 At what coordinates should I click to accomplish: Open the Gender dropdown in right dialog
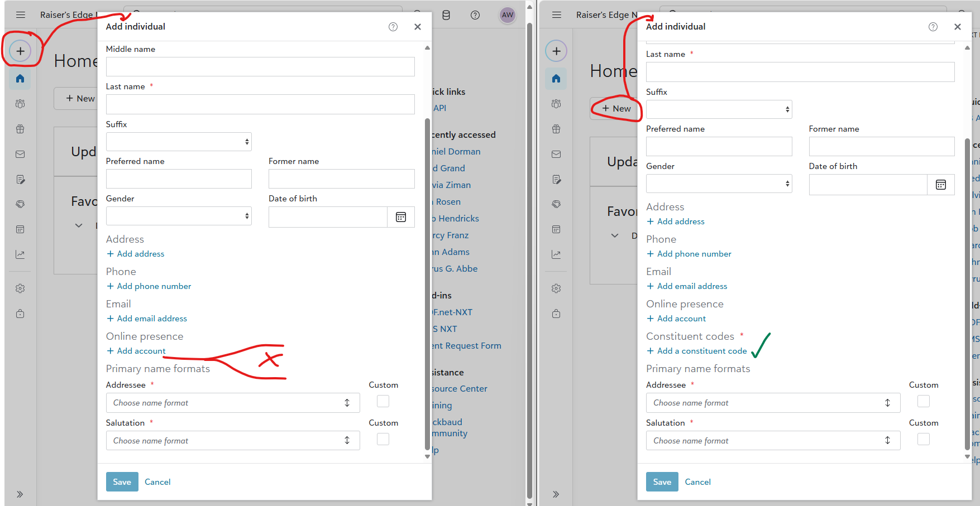click(719, 184)
